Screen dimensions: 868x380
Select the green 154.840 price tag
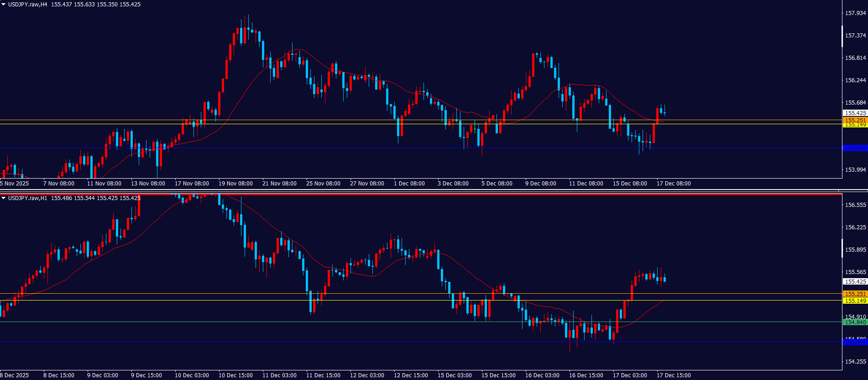click(x=855, y=322)
